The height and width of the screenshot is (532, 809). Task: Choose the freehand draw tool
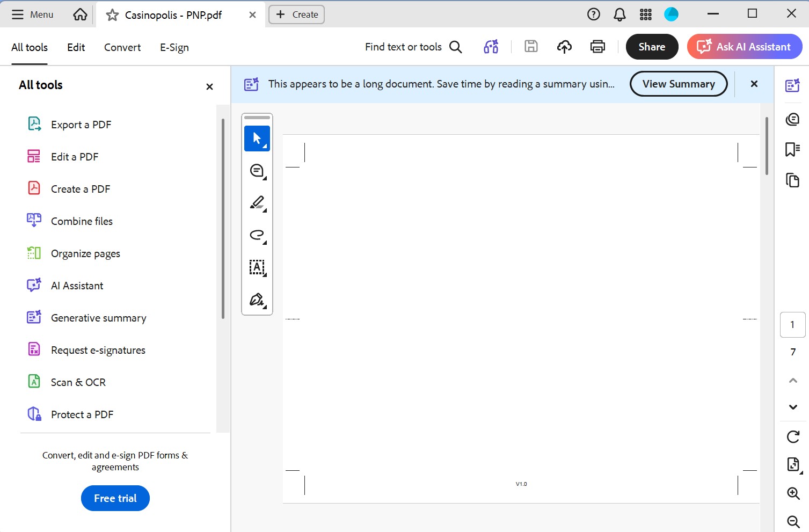257,235
